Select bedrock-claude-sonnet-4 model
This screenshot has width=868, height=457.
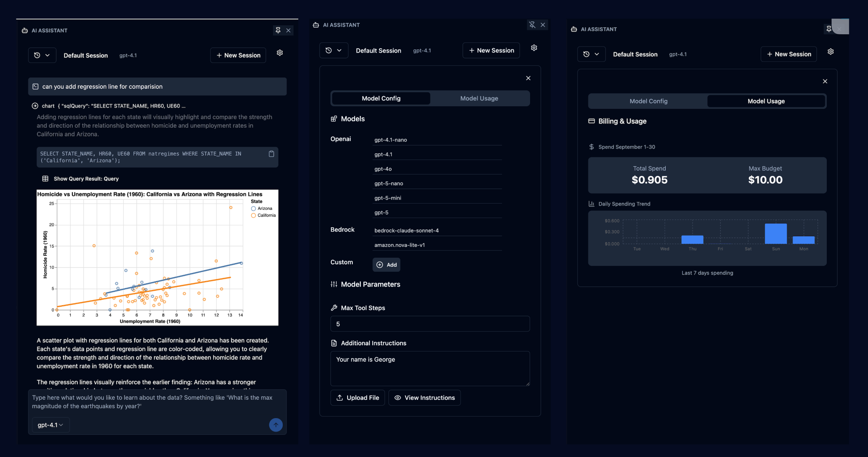(x=437, y=230)
